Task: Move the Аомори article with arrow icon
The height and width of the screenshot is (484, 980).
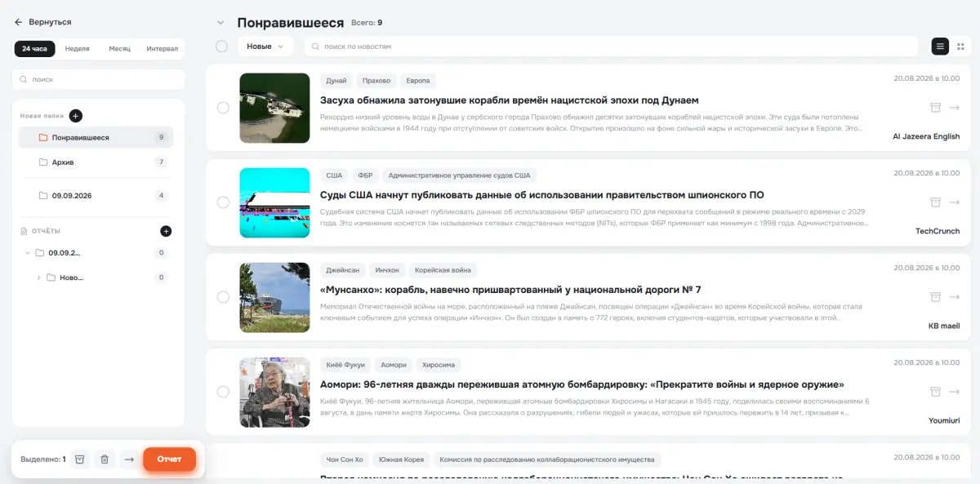Action: pos(954,392)
